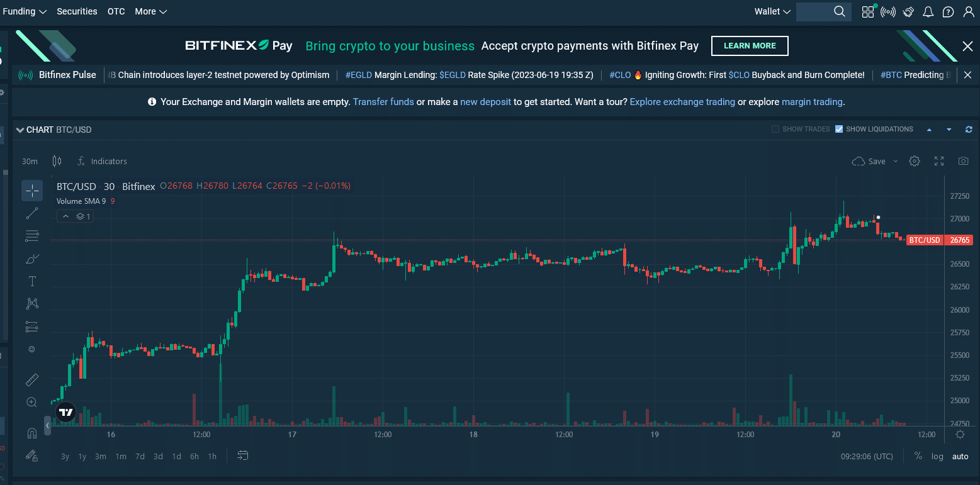The width and height of the screenshot is (980, 485).
Task: Select the text annotation tool
Action: pyautogui.click(x=32, y=281)
